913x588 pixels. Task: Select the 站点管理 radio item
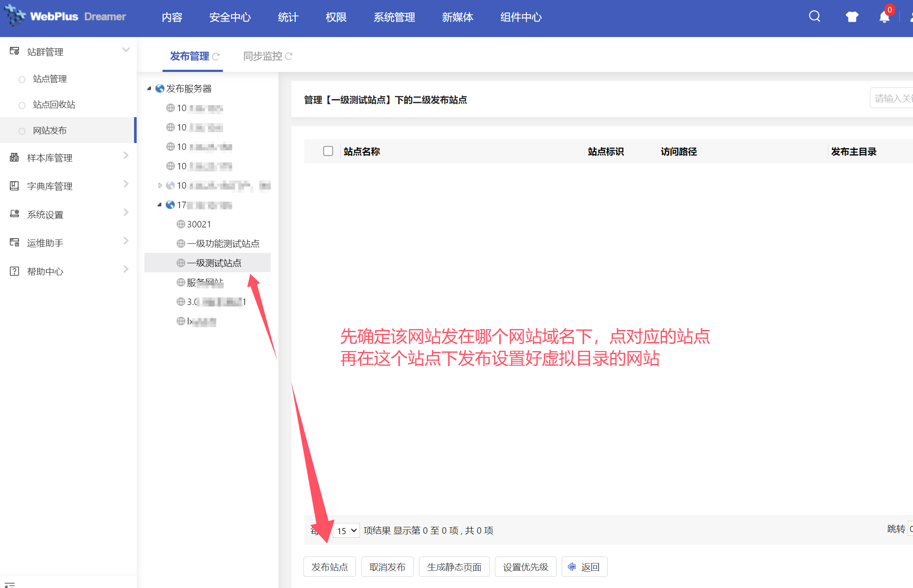[22, 79]
